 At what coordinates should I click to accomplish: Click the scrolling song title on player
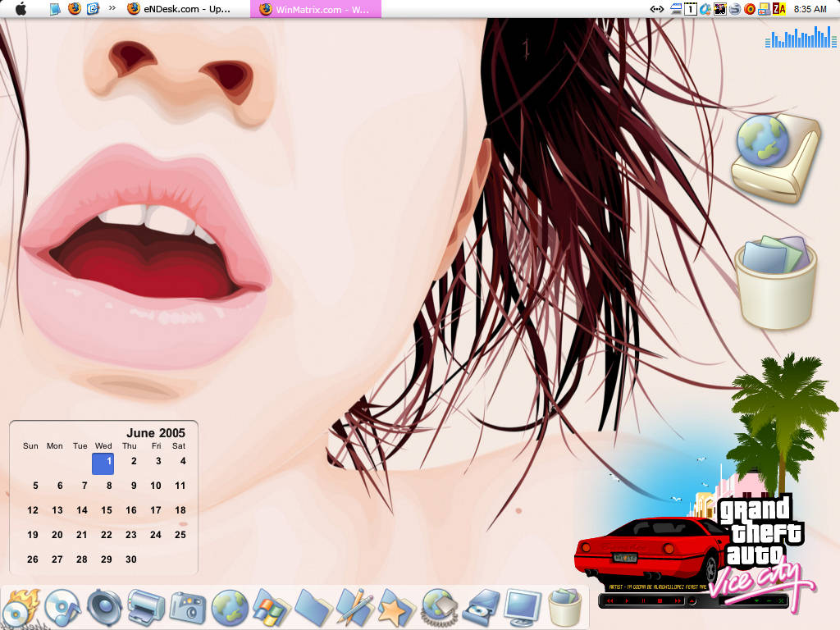(657, 587)
